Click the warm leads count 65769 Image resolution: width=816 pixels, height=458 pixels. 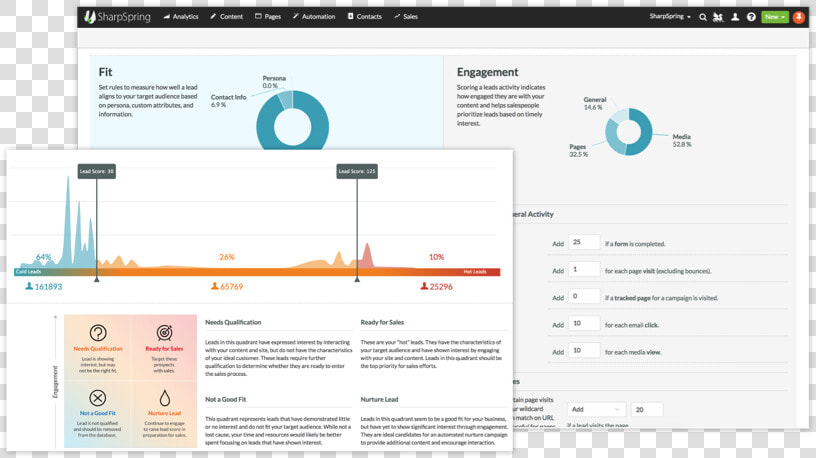pos(227,286)
